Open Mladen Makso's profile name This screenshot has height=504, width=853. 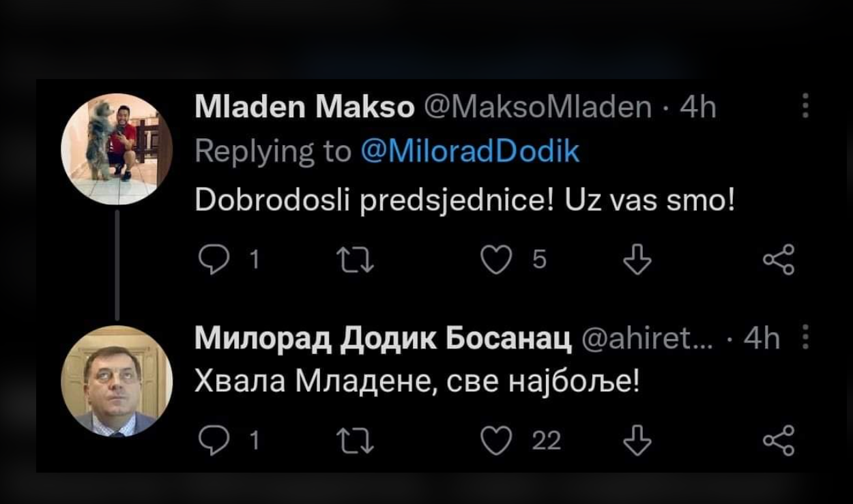(x=304, y=107)
